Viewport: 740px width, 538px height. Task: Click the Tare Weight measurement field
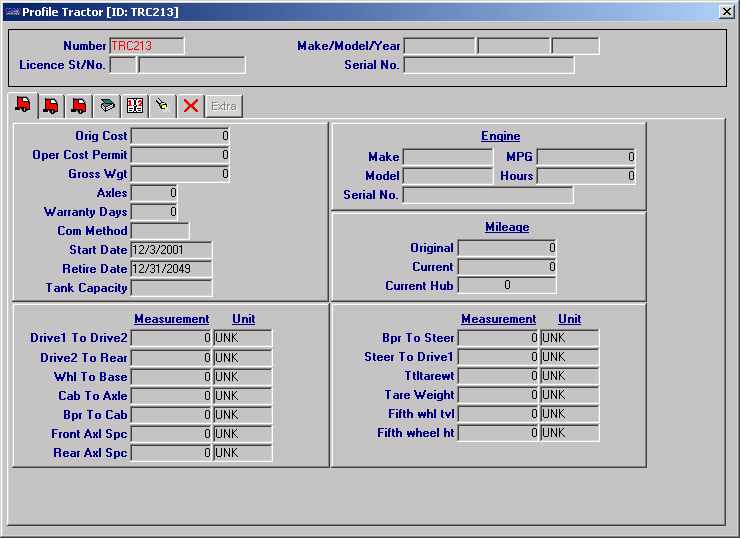(x=498, y=395)
